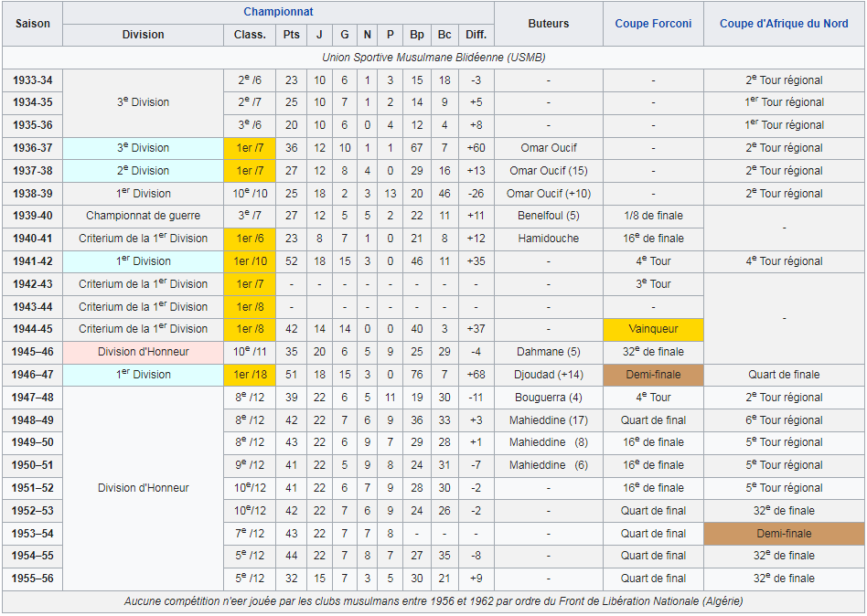Open the Championnat header link
Viewport: 867px width, 616px height.
point(278,12)
